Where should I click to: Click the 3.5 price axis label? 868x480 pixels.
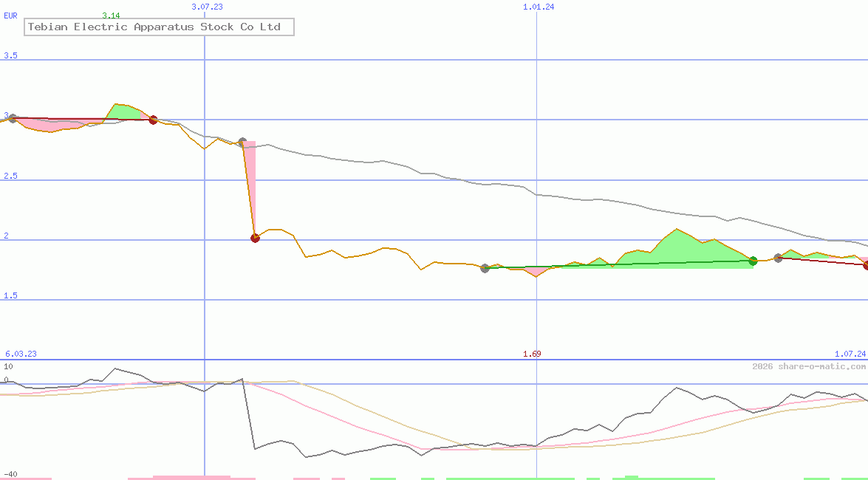[x=10, y=56]
